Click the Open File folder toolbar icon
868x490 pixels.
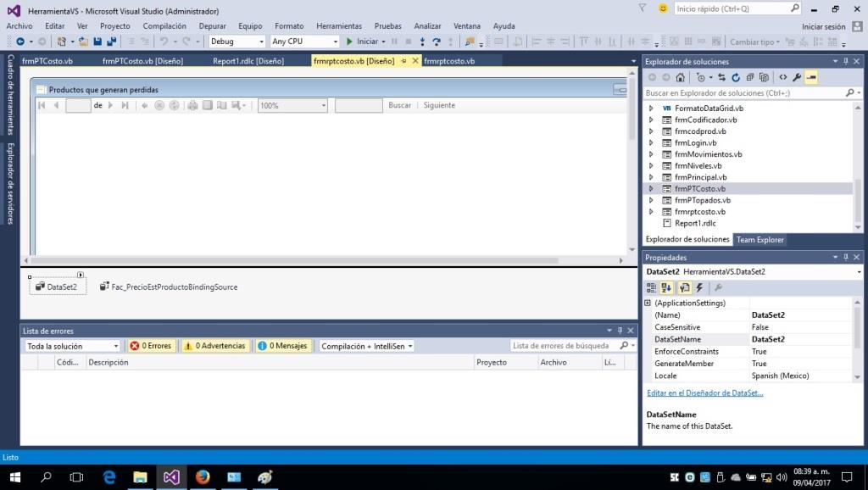point(83,42)
